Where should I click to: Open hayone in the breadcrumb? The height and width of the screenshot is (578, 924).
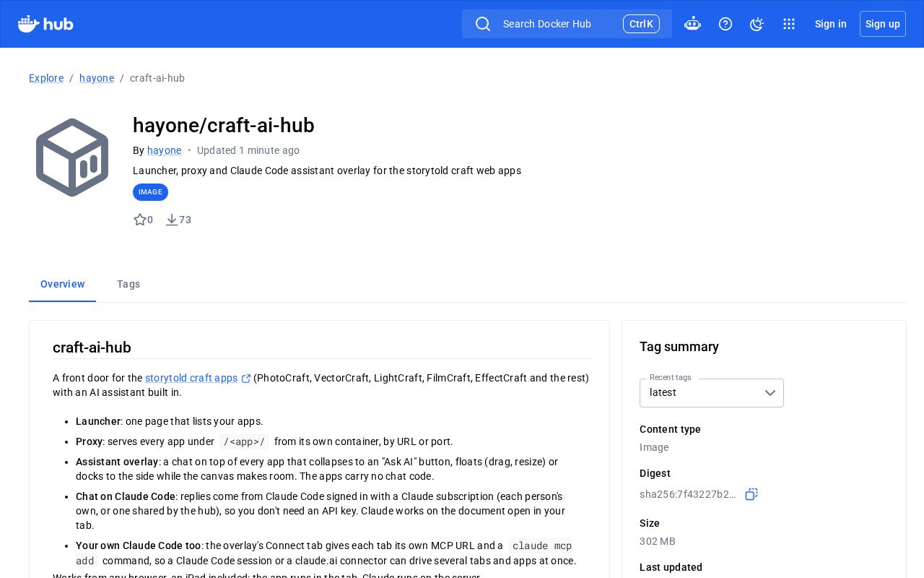(x=97, y=78)
